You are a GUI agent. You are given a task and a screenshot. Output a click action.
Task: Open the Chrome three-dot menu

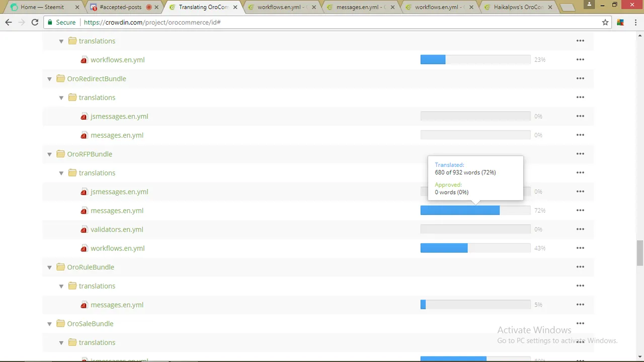tap(635, 23)
